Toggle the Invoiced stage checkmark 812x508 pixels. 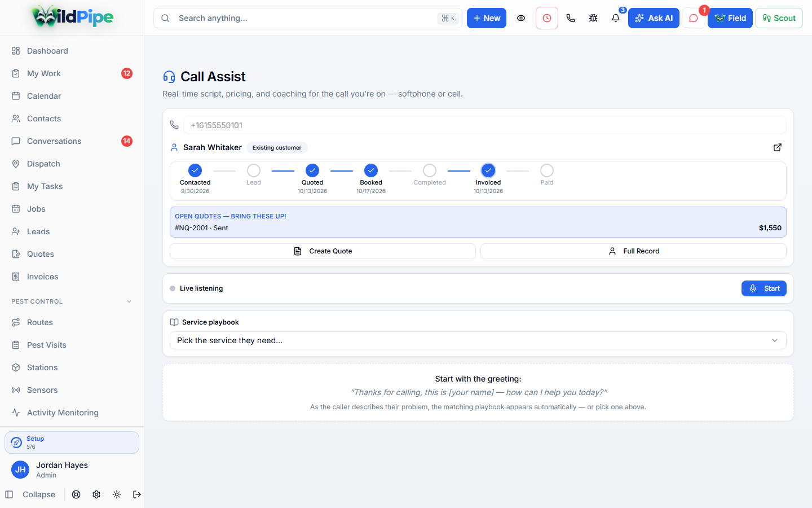point(488,170)
